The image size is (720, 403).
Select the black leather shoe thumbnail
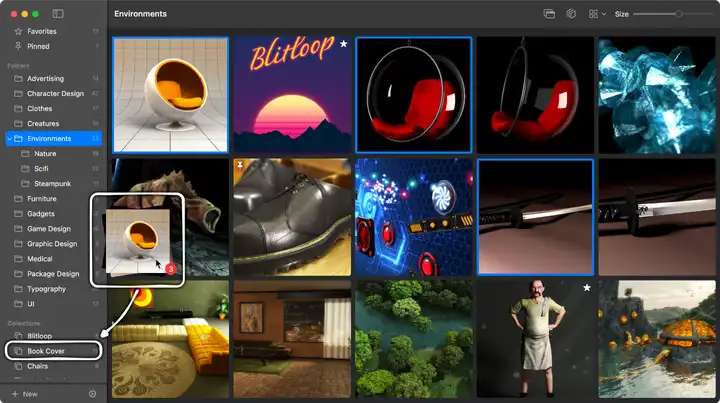point(292,217)
